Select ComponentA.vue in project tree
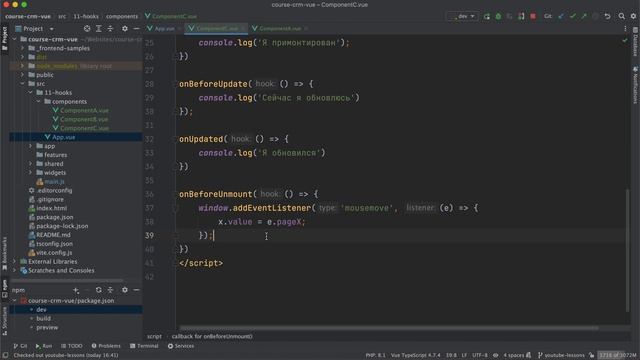The width and height of the screenshot is (640, 360). [x=84, y=110]
